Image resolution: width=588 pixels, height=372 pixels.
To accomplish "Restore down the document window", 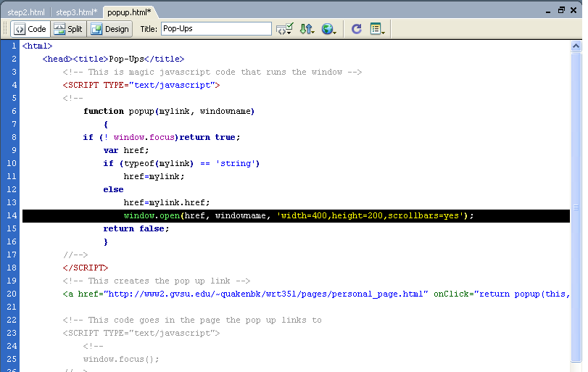I will coord(561,10).
